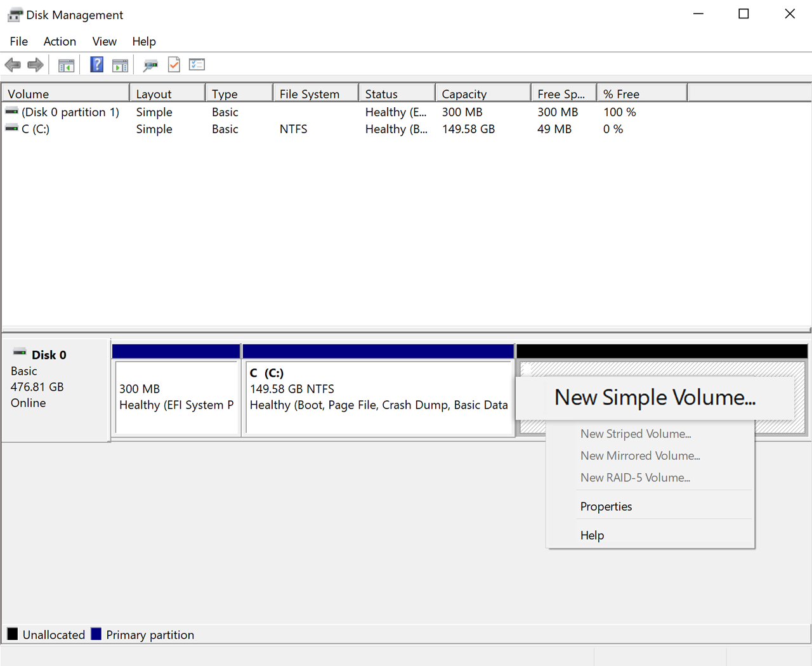Click the checklist settings toolbar icon
This screenshot has width=812, height=666.
(x=197, y=65)
